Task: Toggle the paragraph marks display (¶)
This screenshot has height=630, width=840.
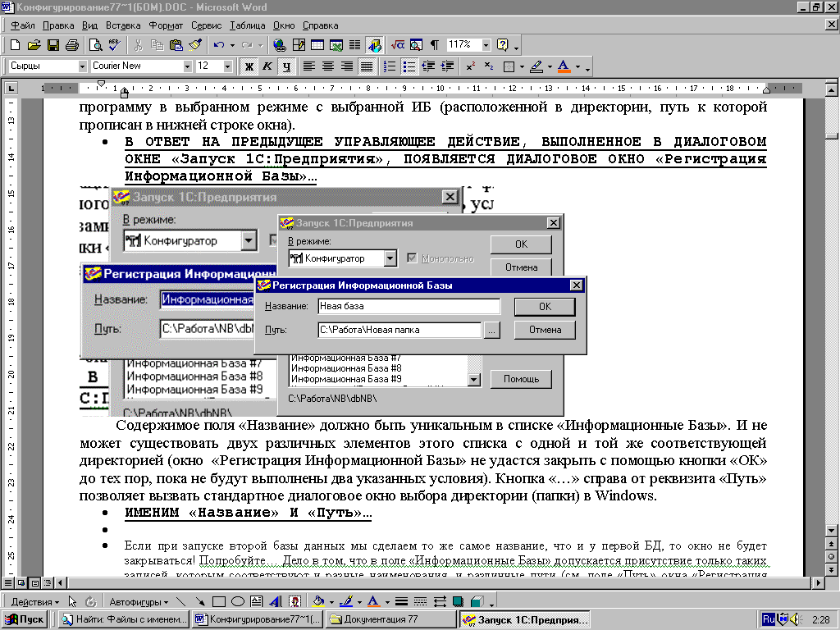Action: 435,45
